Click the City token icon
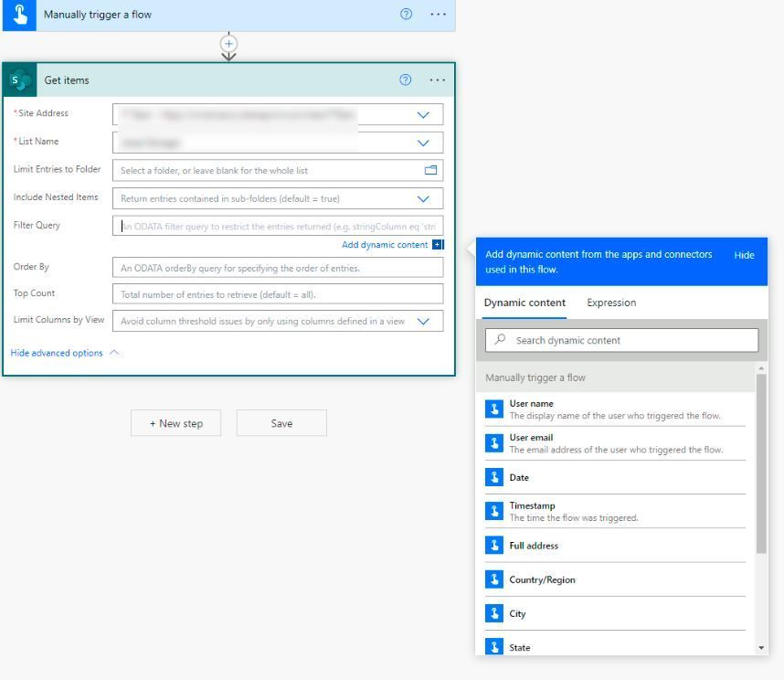The height and width of the screenshot is (680, 784). point(494,613)
